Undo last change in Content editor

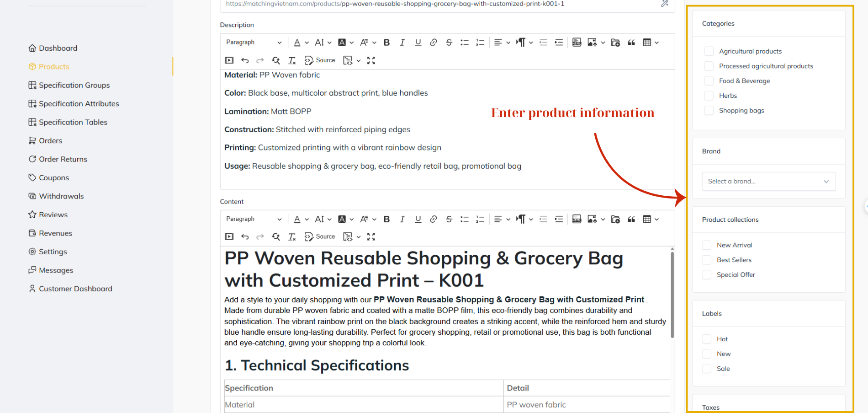click(245, 236)
